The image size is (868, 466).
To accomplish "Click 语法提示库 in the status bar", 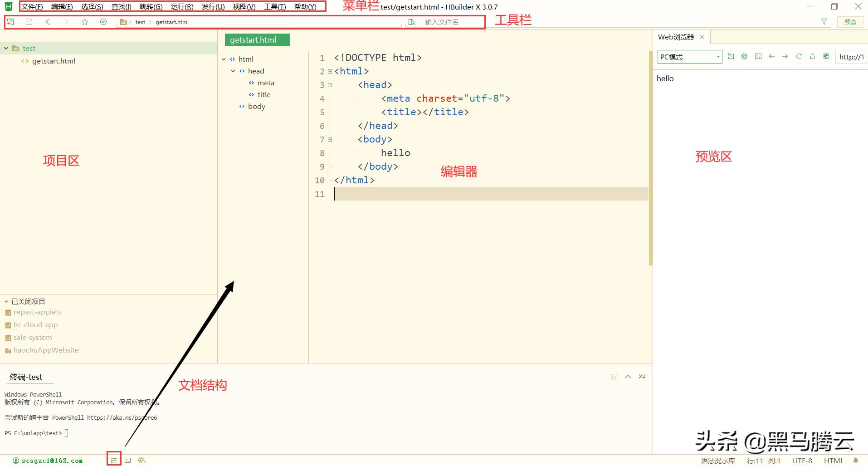I will [x=717, y=461].
